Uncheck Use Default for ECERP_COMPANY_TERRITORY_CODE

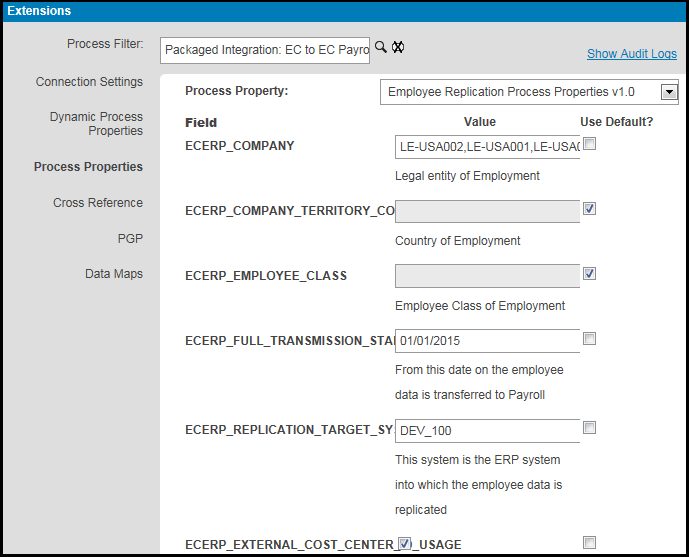[590, 209]
